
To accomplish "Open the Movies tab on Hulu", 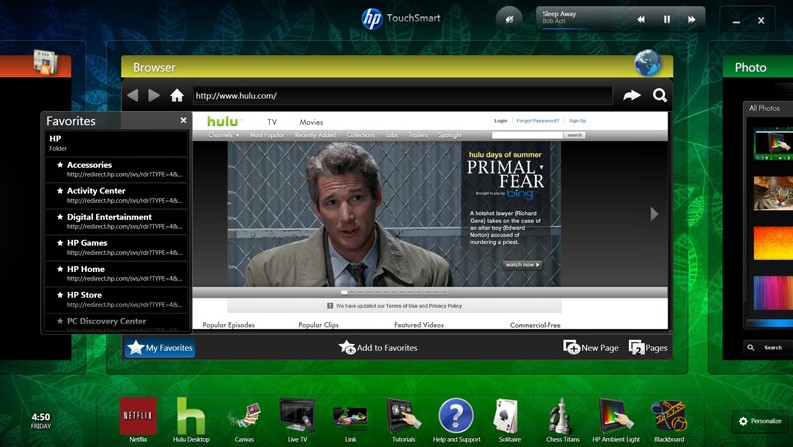I will [311, 122].
